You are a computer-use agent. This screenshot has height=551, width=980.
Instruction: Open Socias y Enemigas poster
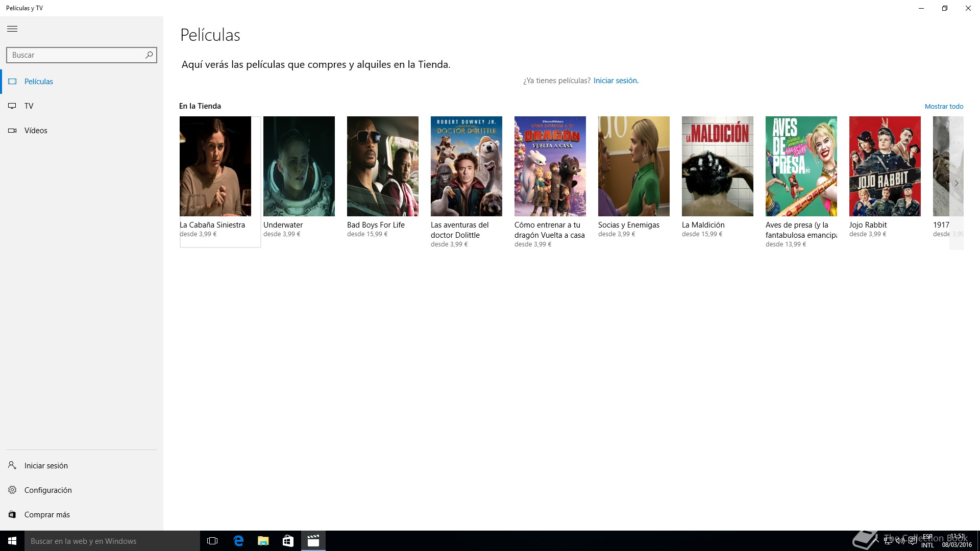(x=634, y=166)
